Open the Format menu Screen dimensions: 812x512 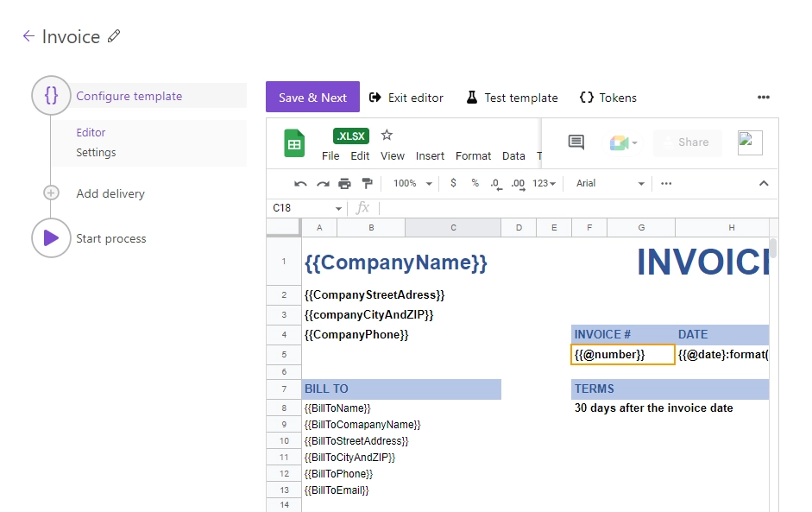(473, 156)
